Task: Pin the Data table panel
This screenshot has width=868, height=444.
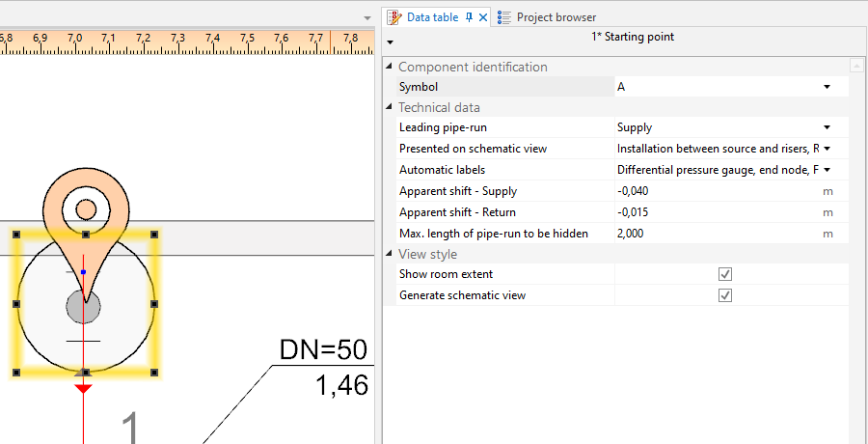Action: (x=469, y=17)
